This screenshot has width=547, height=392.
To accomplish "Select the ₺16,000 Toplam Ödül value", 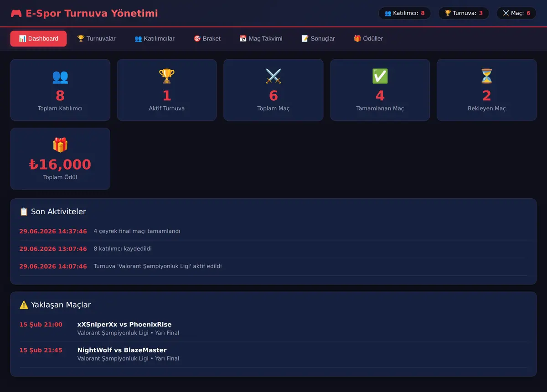I will [x=60, y=165].
